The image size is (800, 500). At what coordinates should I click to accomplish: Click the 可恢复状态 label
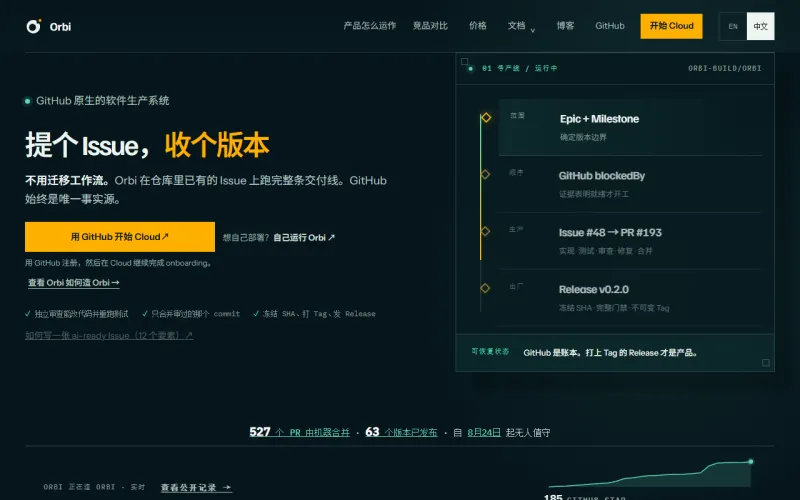point(490,352)
